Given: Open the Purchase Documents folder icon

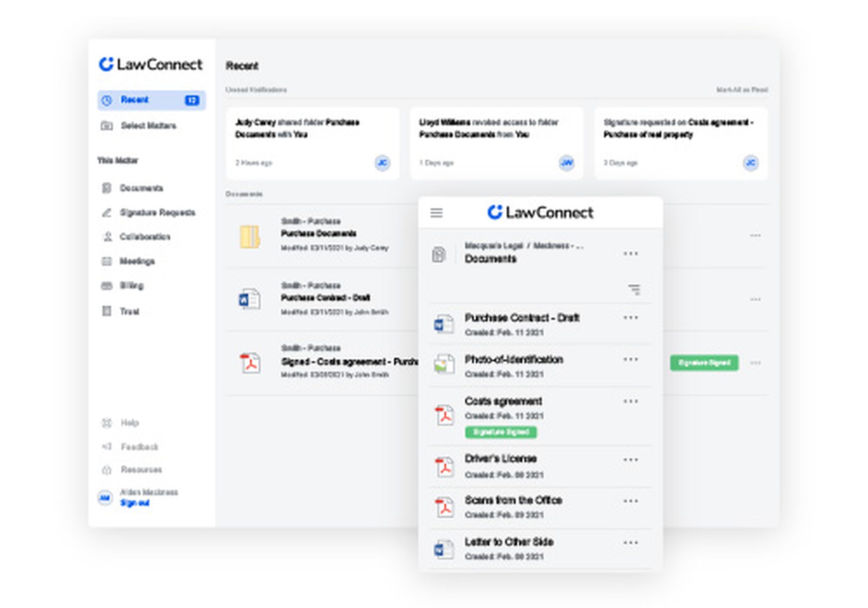Looking at the screenshot, I should coord(250,237).
